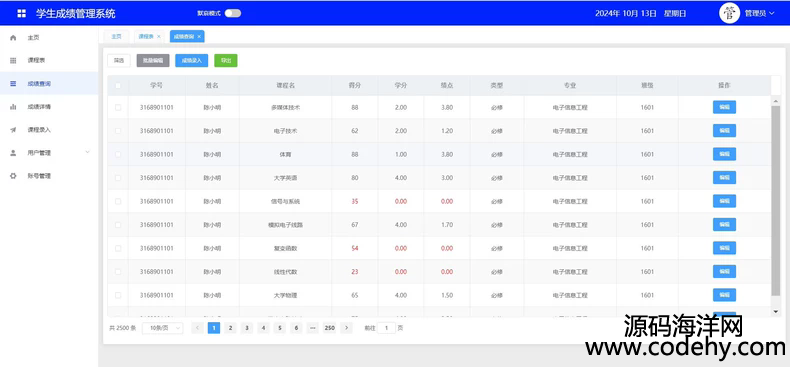790x367 pixels.
Task: Open 课程表 using its grid icon
Action: click(13, 60)
